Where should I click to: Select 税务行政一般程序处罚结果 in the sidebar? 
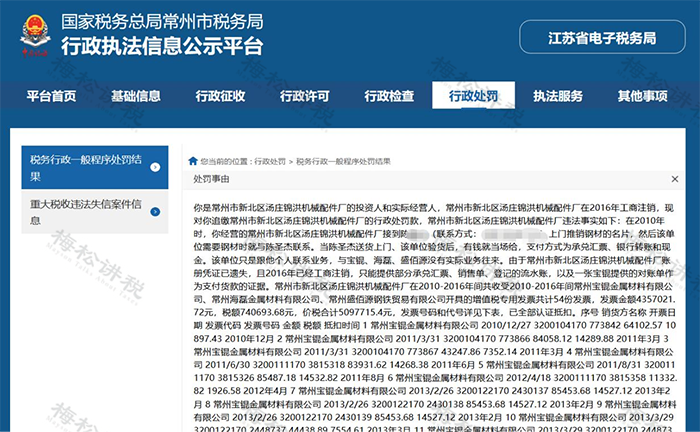point(85,168)
